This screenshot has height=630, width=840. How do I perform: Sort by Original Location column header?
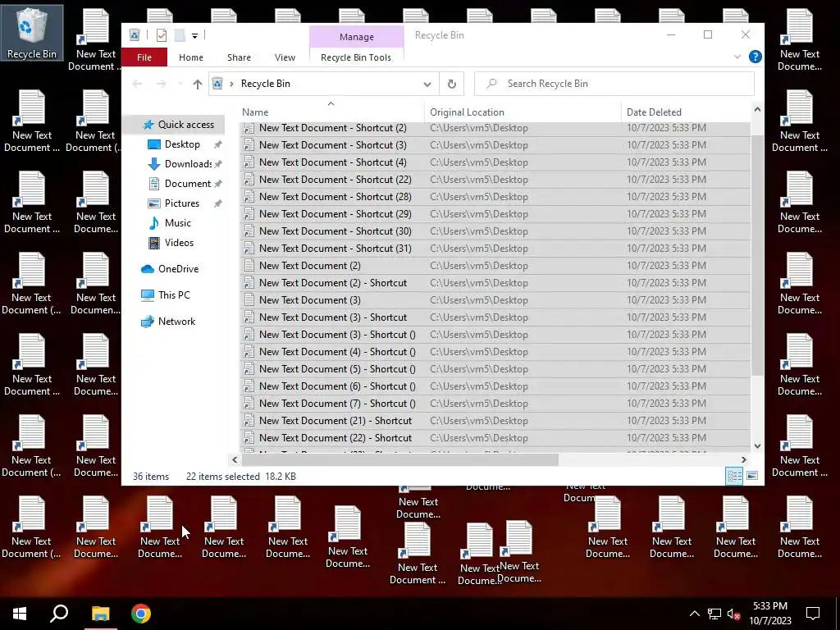[523, 112]
